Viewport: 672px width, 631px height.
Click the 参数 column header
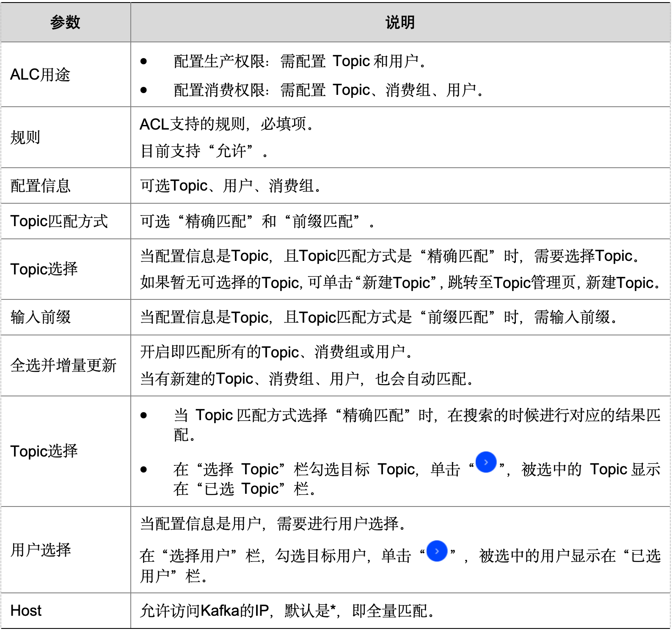(66, 22)
